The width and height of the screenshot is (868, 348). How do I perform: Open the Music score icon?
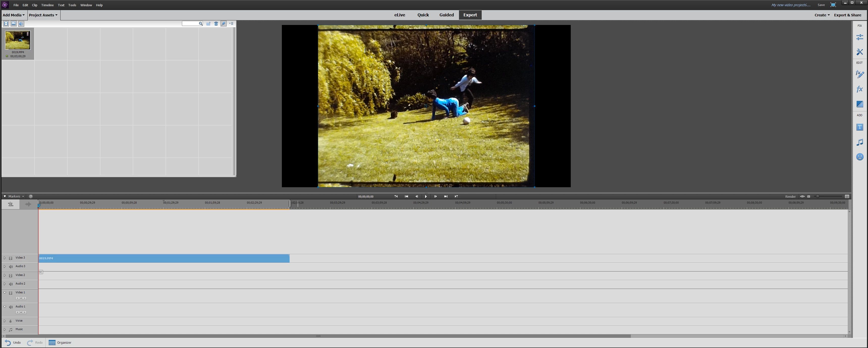[x=860, y=142]
